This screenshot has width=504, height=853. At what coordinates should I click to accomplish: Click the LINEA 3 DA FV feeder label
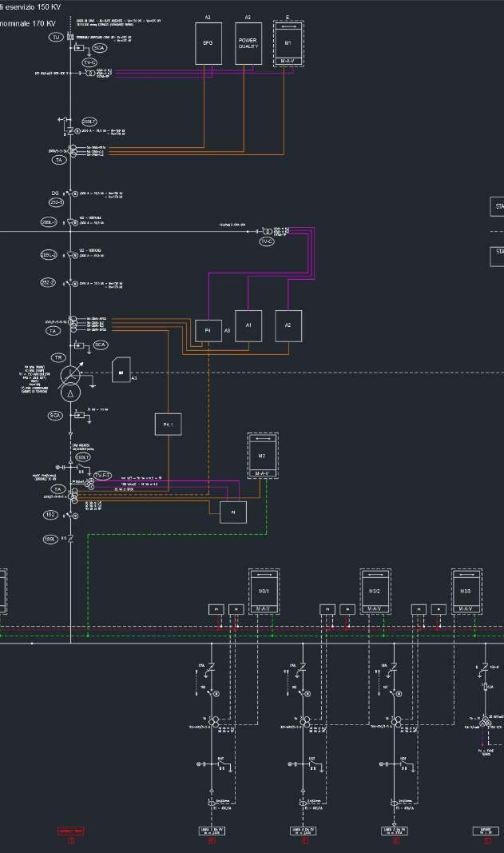(395, 831)
